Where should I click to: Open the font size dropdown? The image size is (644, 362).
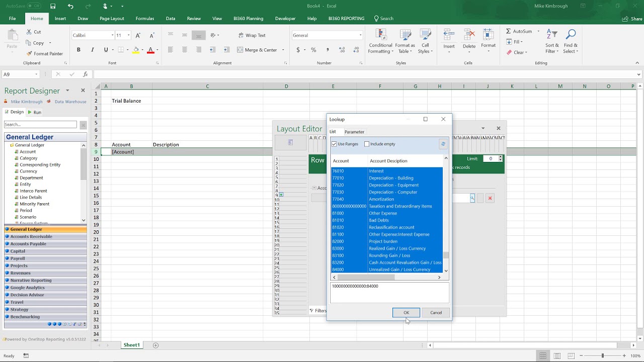coord(128,35)
